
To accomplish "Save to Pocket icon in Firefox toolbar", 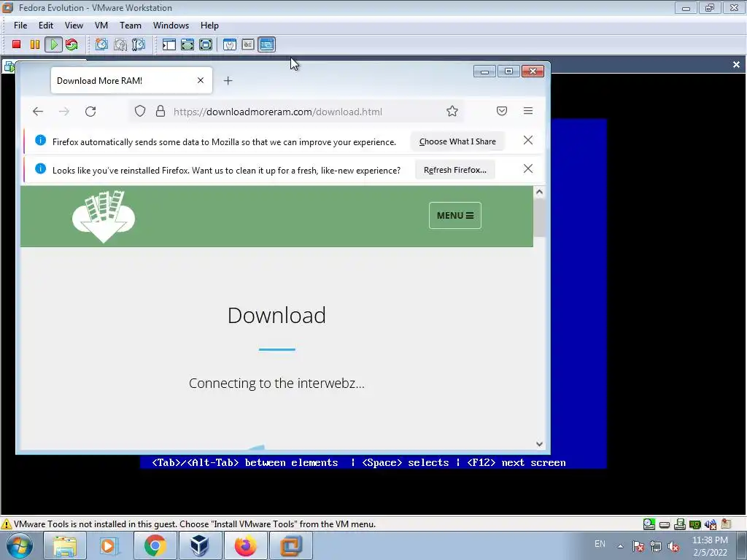I will (x=502, y=111).
